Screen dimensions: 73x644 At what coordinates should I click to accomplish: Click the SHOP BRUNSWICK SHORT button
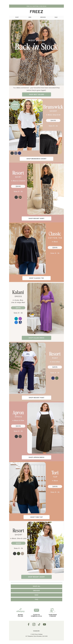(36, 158)
